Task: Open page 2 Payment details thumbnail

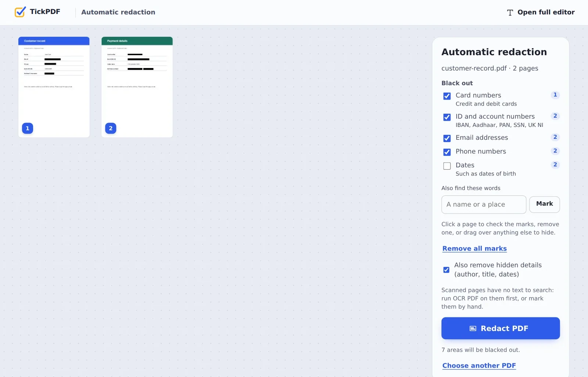Action: (x=137, y=87)
